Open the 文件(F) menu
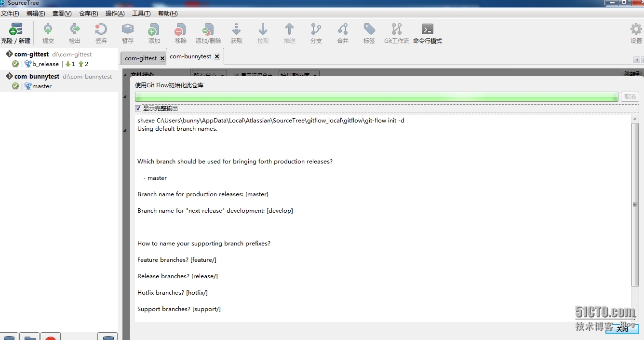The height and width of the screenshot is (340, 644). 10,14
